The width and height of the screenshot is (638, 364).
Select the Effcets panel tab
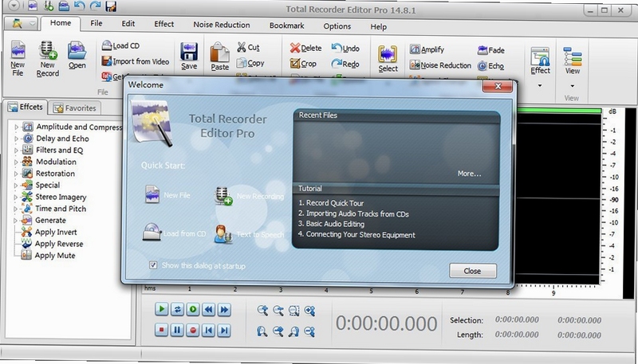[x=26, y=108]
